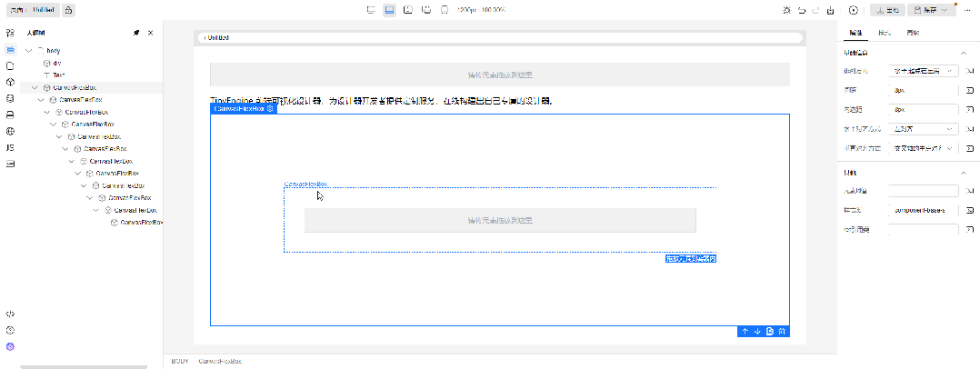Viewport: 980px width, 369px height.
Task: Collapse the first properties section chevron
Action: click(963, 53)
